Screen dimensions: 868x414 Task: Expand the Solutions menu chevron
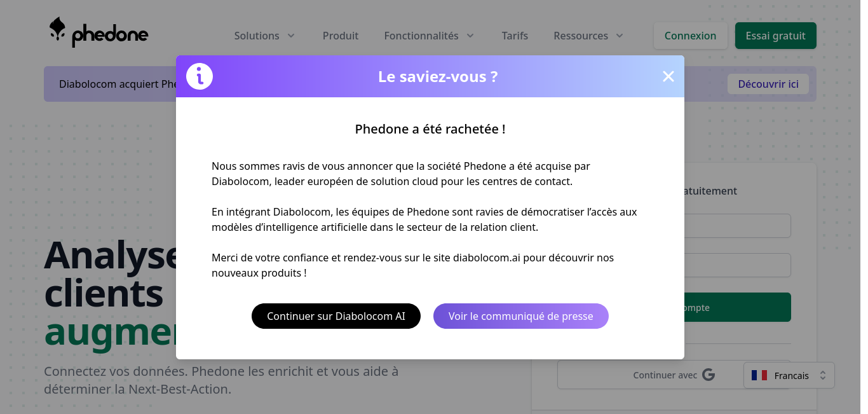coord(291,36)
